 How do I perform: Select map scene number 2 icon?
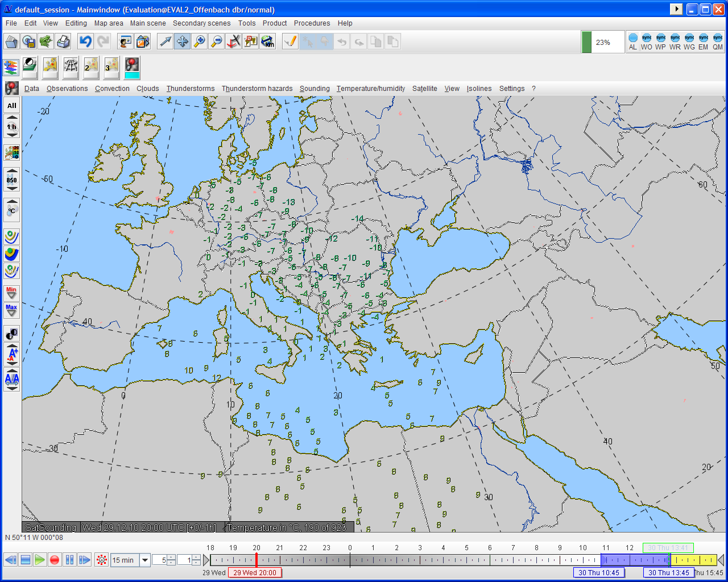tap(91, 68)
